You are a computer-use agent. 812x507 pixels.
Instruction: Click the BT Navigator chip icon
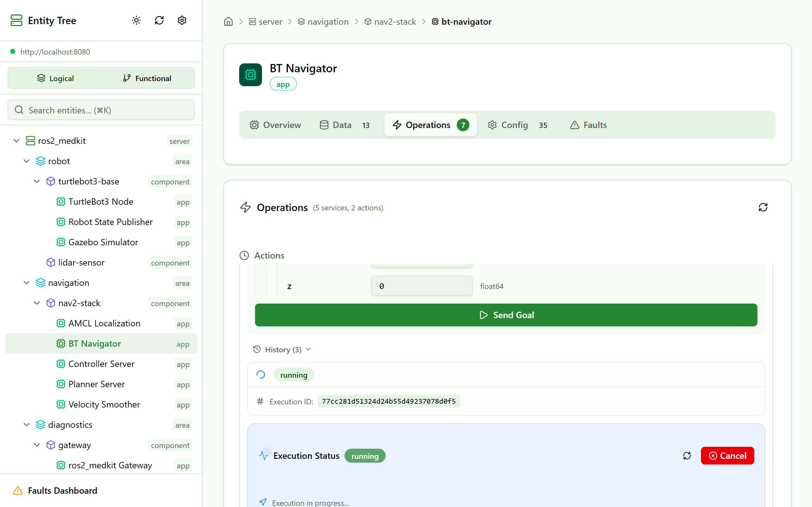(250, 75)
